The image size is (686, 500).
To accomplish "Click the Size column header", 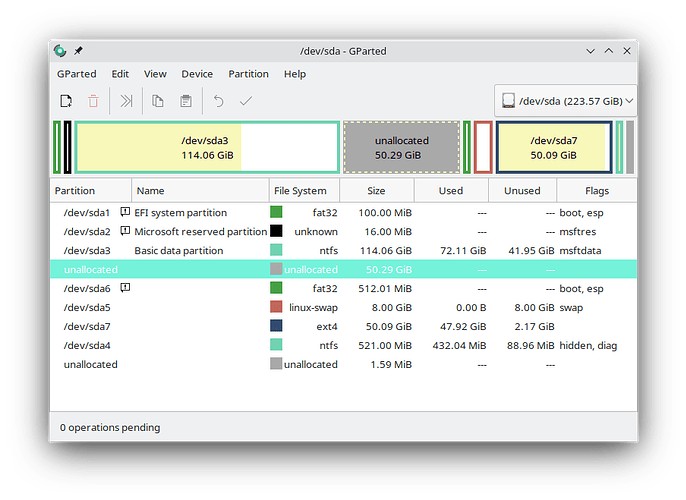I will click(377, 191).
